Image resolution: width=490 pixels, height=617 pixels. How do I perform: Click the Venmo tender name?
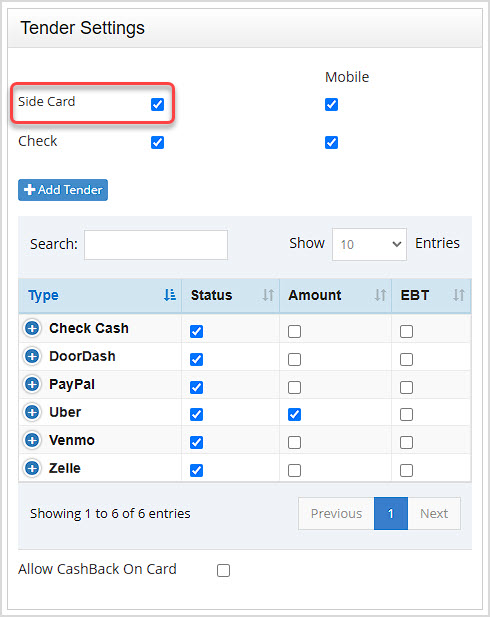click(72, 440)
